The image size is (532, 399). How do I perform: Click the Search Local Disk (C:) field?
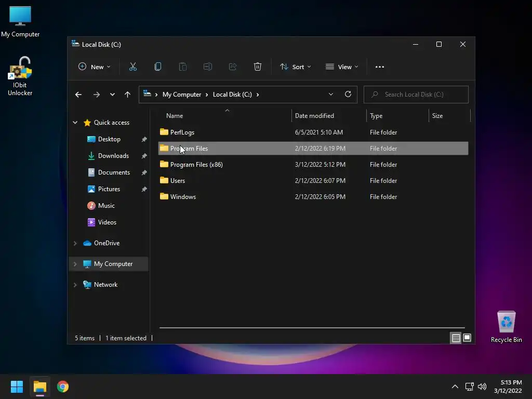pos(416,95)
